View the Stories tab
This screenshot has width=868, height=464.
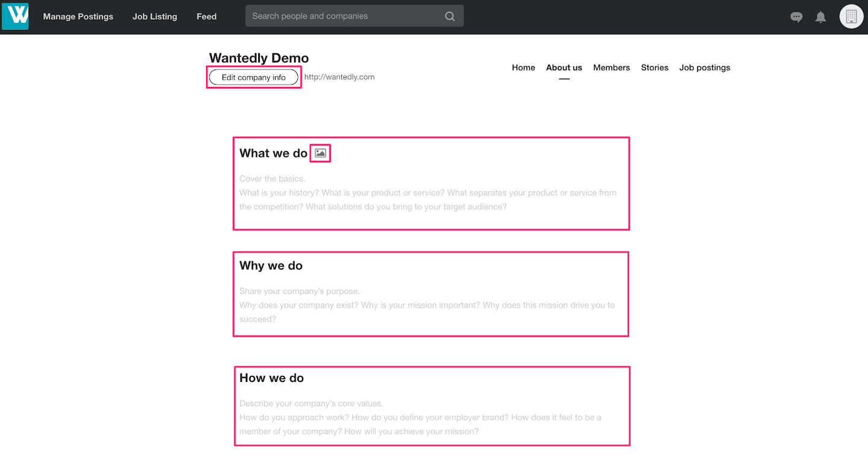655,68
